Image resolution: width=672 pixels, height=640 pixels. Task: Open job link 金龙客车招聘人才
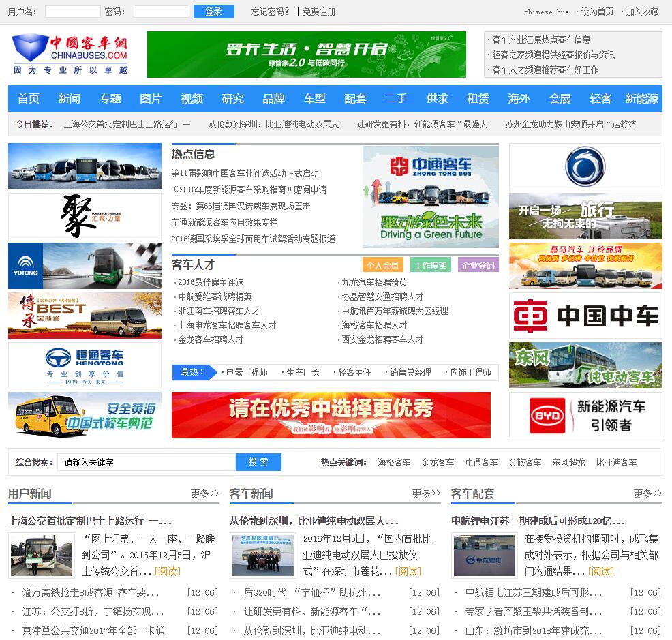tap(211, 339)
